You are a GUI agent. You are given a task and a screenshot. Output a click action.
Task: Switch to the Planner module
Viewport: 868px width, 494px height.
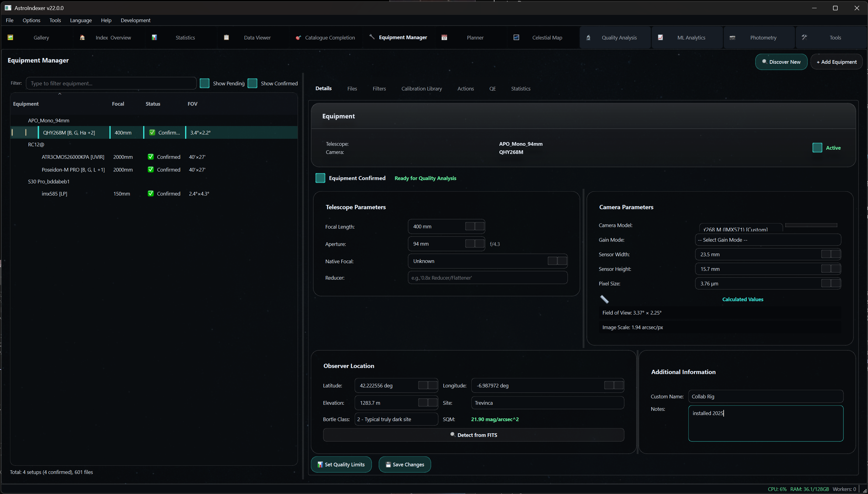(x=475, y=37)
